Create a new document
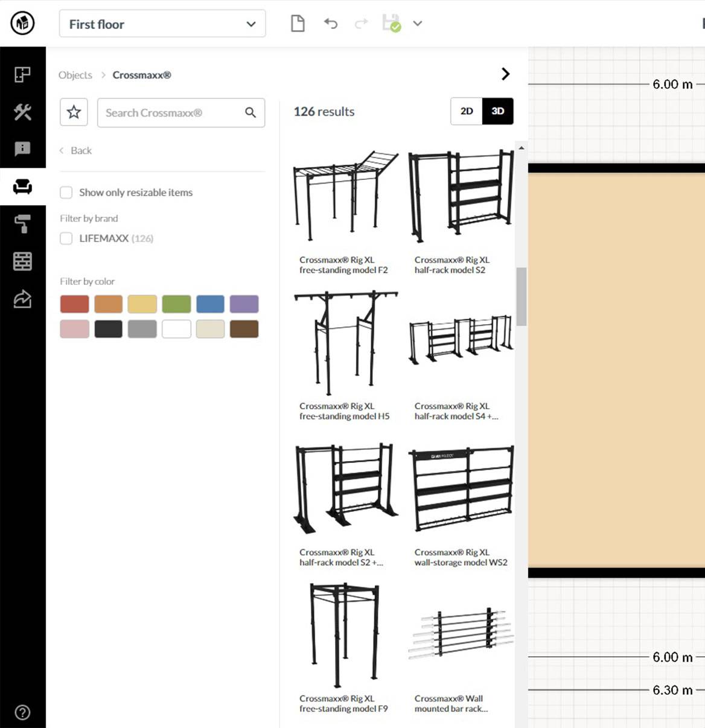The height and width of the screenshot is (728, 705). pyautogui.click(x=298, y=24)
